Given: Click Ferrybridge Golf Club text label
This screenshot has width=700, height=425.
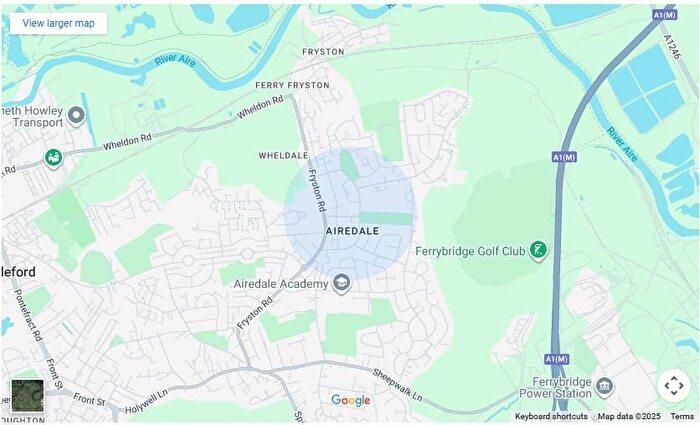Looking at the screenshot, I should (470, 251).
